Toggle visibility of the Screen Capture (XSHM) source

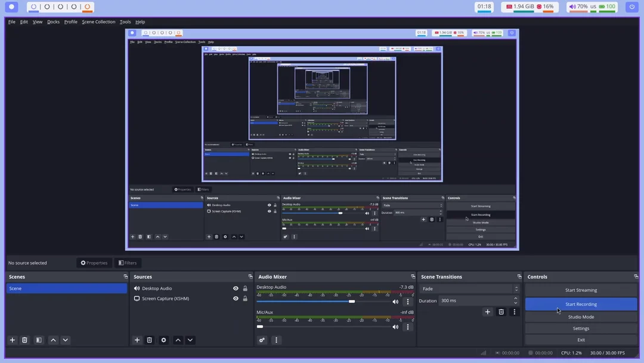[x=236, y=299]
